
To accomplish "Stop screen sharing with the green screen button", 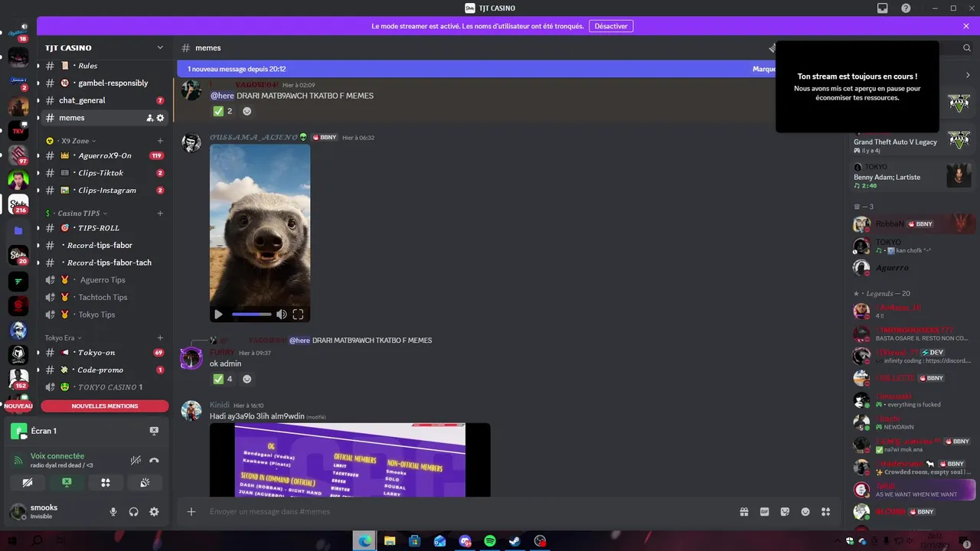I will click(67, 482).
